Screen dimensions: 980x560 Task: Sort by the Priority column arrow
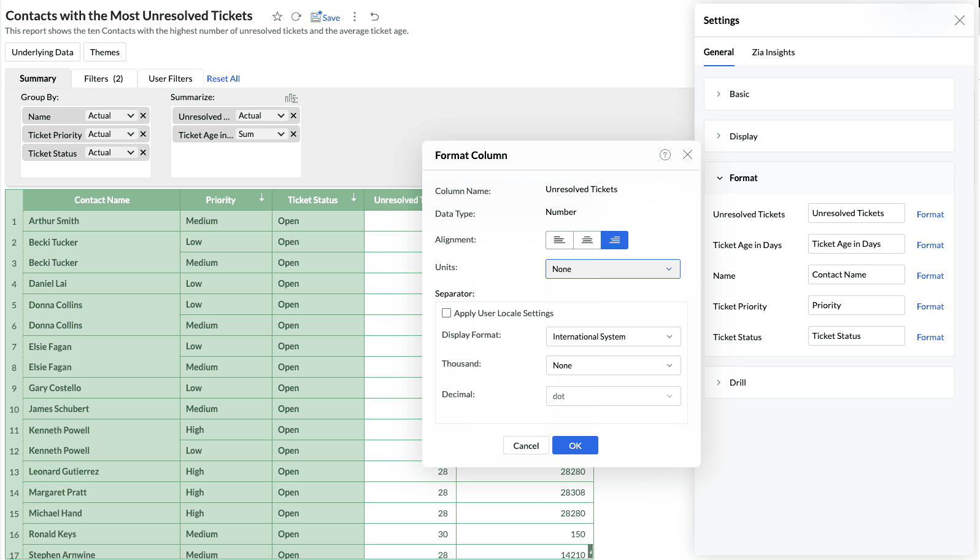coord(261,198)
